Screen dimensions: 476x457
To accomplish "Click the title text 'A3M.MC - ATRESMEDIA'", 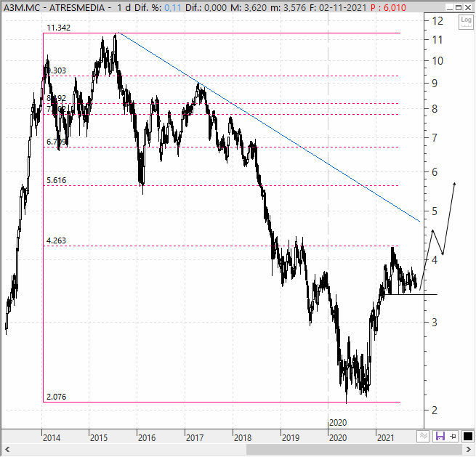I will click(x=54, y=7).
